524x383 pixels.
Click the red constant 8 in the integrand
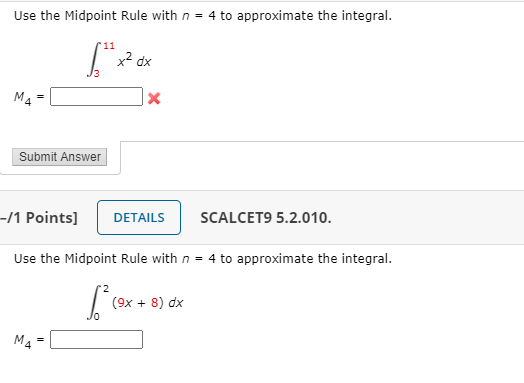[154, 303]
